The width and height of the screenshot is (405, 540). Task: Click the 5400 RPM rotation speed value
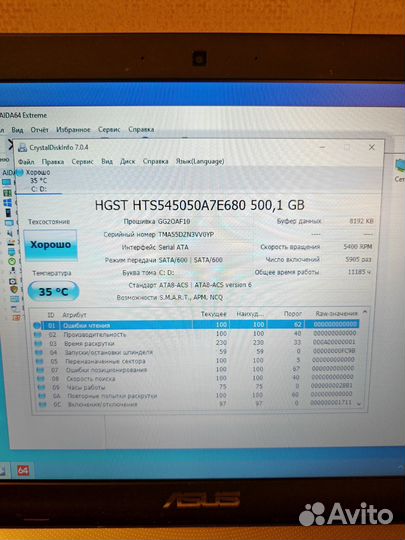tap(358, 247)
